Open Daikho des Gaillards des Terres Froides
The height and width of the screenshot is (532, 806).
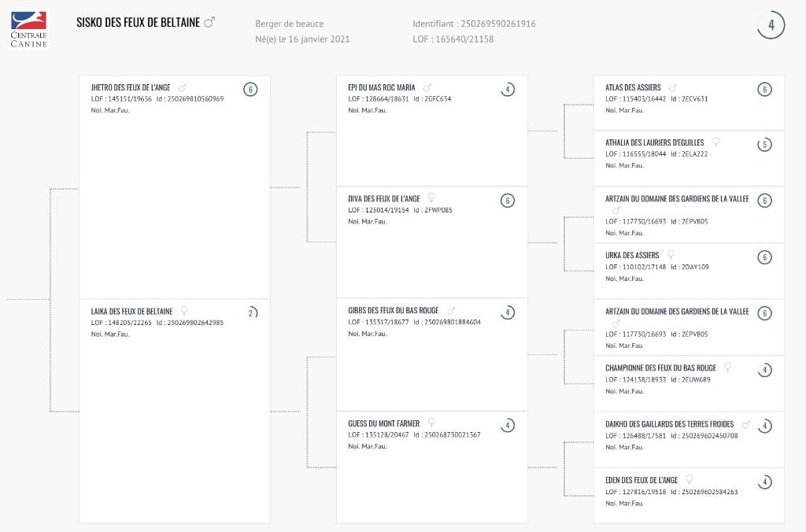point(669,424)
